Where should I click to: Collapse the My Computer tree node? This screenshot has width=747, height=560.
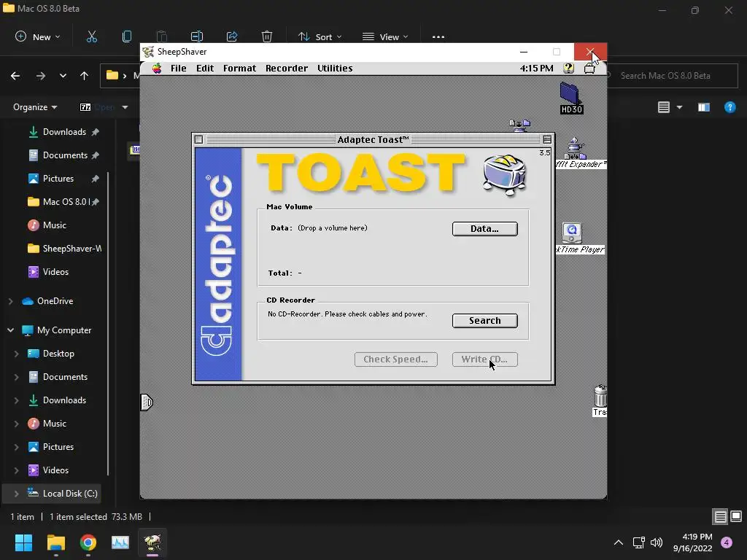10,330
